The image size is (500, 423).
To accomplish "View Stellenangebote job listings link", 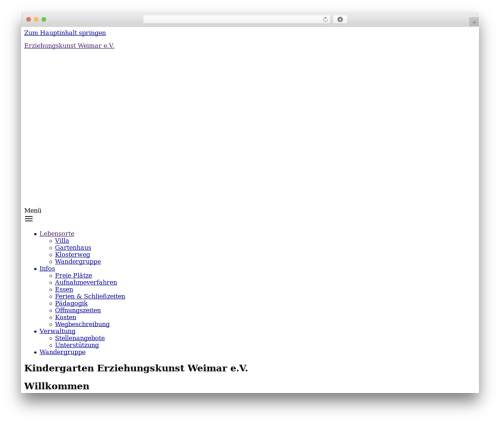I will point(80,338).
